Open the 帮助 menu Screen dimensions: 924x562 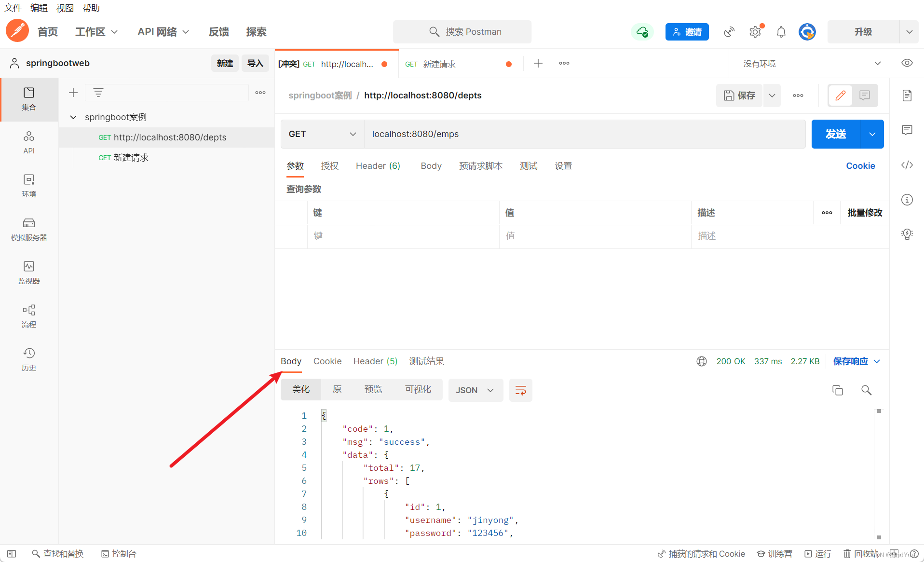coord(91,8)
